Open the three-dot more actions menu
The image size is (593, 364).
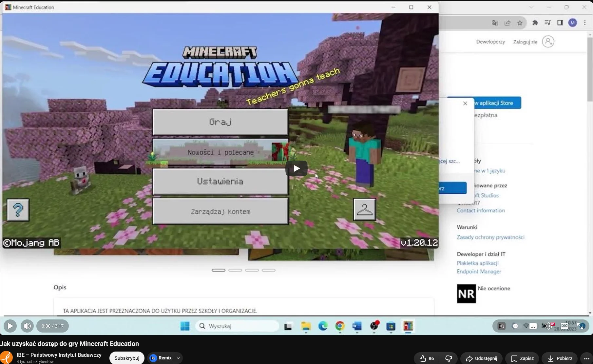pyautogui.click(x=586, y=358)
